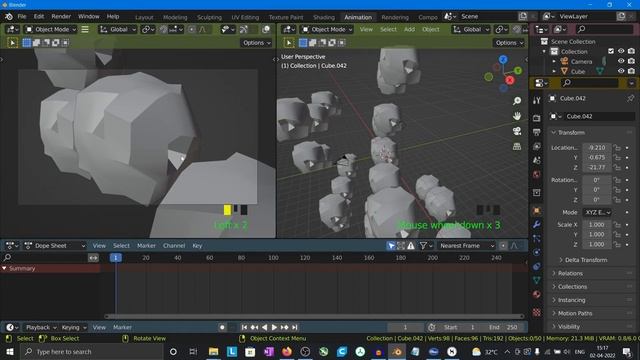Toggle Only Show Selected in Dope Sheet
This screenshot has height=360, width=640.
tap(391, 246)
